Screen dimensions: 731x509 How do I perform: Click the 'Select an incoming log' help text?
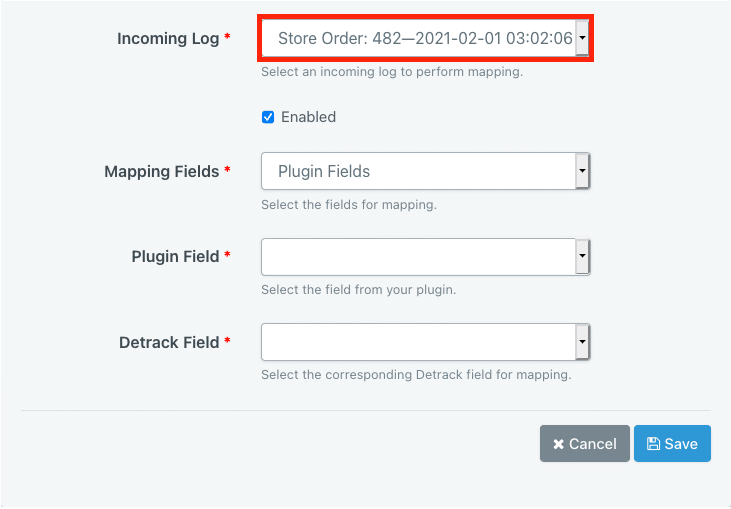coord(392,72)
